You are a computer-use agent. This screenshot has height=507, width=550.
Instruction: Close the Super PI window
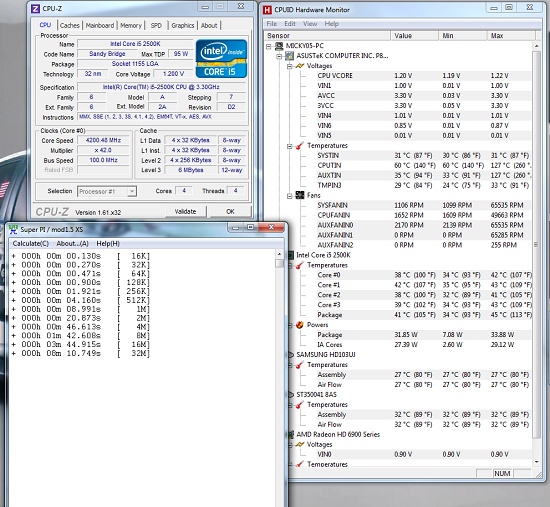[x=271, y=227]
